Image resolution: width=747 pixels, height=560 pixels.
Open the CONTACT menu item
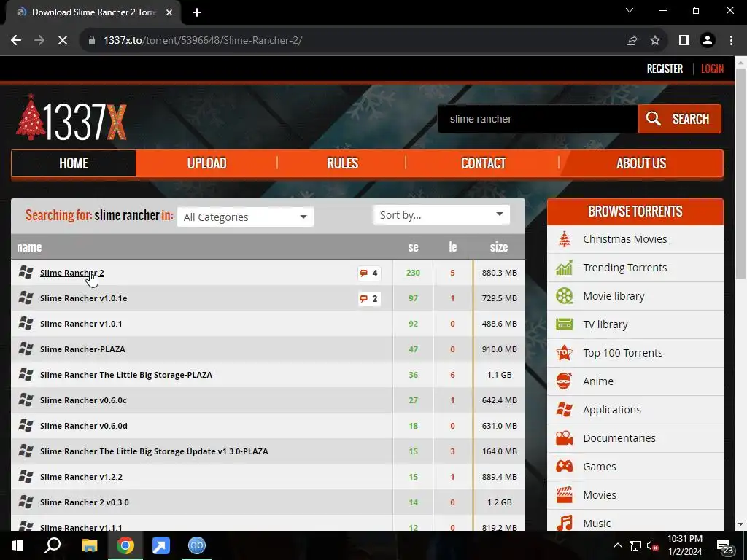coord(483,163)
